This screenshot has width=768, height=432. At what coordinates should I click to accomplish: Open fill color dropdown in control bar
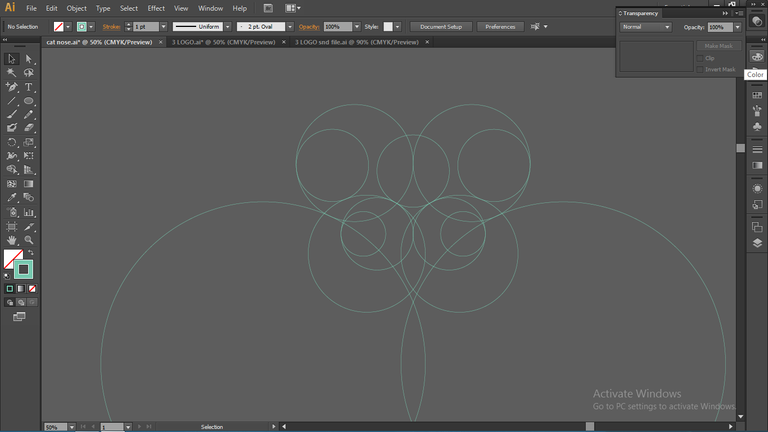click(x=68, y=27)
